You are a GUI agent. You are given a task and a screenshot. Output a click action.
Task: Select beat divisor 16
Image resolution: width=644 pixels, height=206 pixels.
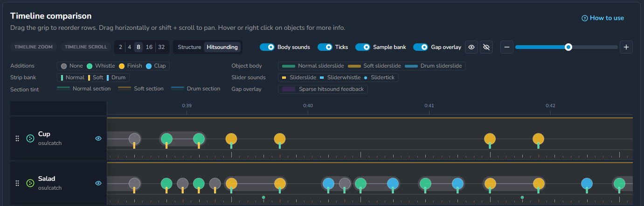tap(149, 47)
